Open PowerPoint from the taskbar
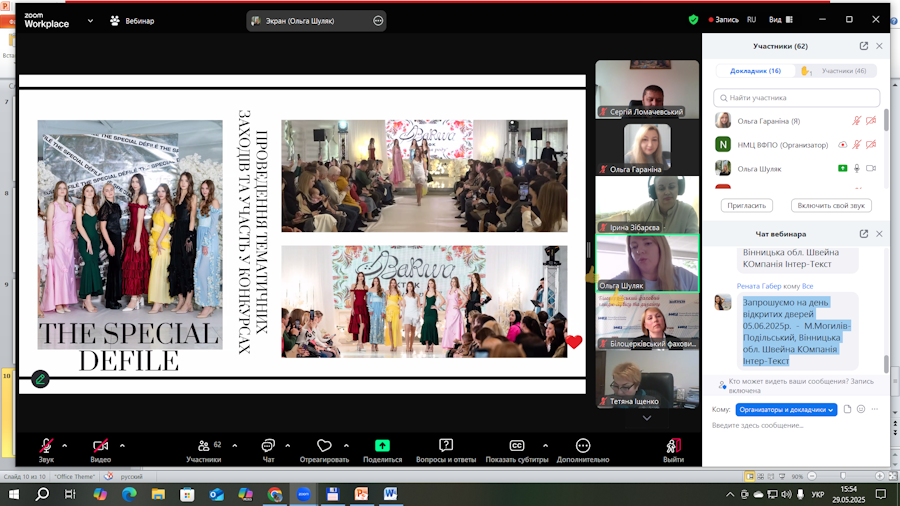The width and height of the screenshot is (900, 506). [x=361, y=494]
